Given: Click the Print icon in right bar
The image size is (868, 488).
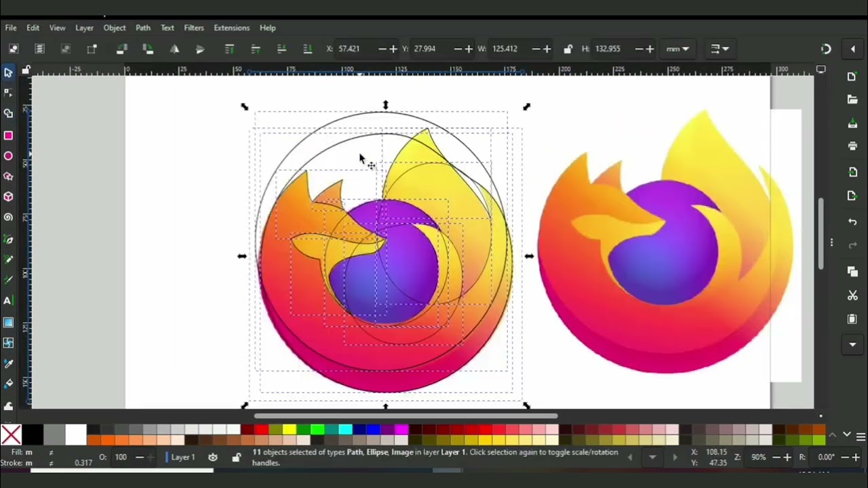Looking at the screenshot, I should [852, 146].
